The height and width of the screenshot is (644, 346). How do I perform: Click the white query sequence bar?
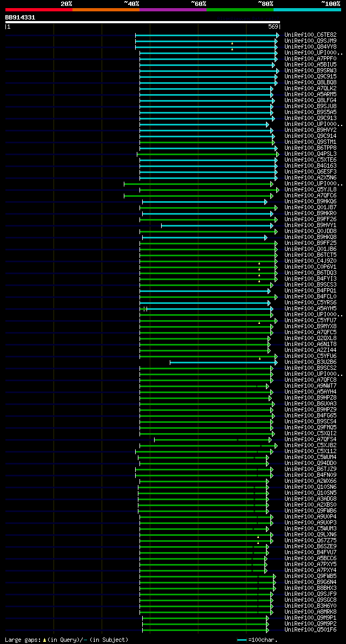(143, 22)
